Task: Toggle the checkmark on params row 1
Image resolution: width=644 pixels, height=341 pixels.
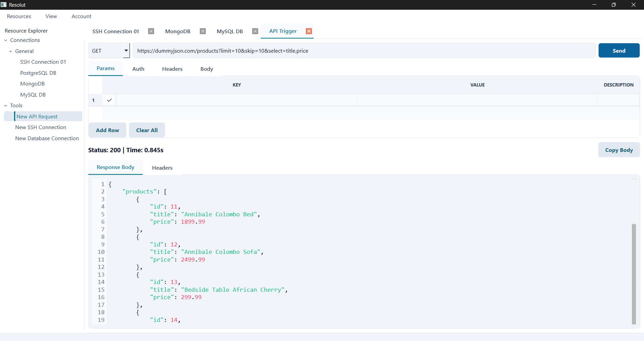Action: pyautogui.click(x=109, y=100)
